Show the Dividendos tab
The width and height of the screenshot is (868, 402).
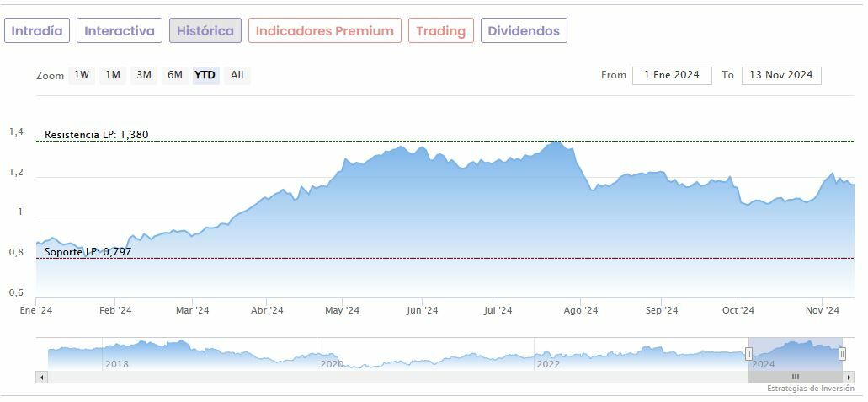(523, 31)
